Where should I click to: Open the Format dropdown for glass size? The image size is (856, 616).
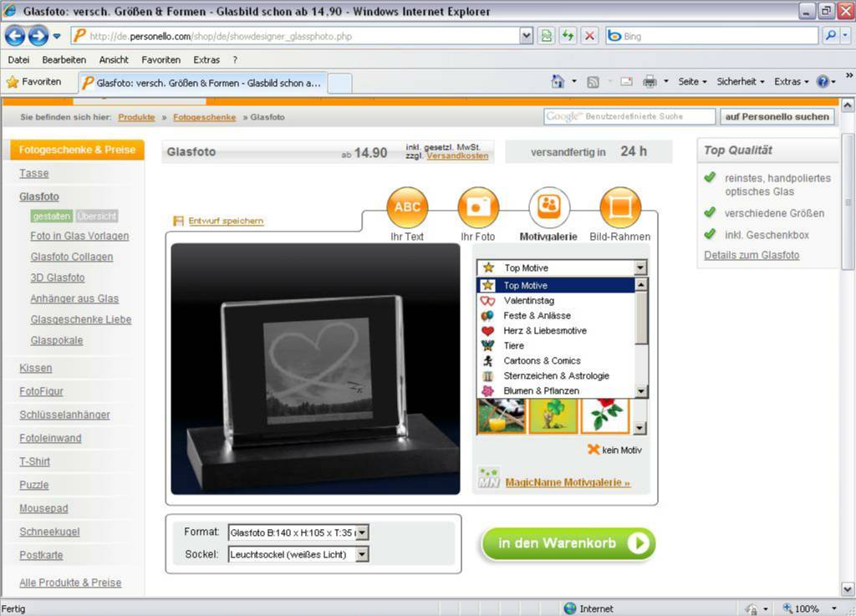tap(363, 532)
